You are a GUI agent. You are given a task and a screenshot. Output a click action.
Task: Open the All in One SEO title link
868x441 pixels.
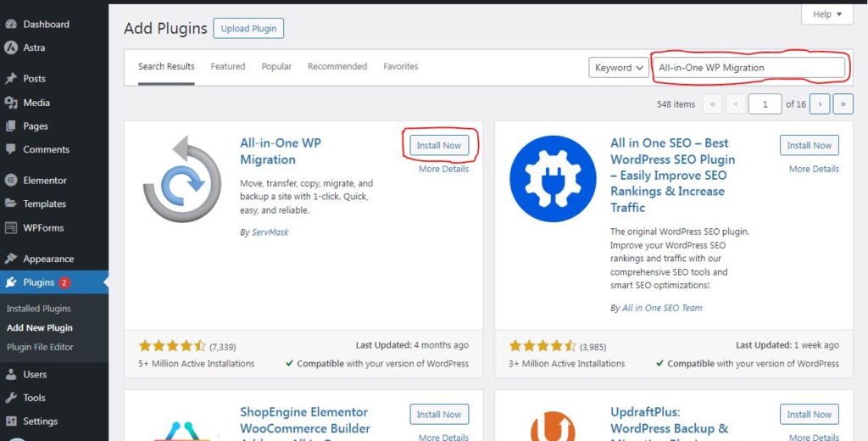click(x=672, y=175)
